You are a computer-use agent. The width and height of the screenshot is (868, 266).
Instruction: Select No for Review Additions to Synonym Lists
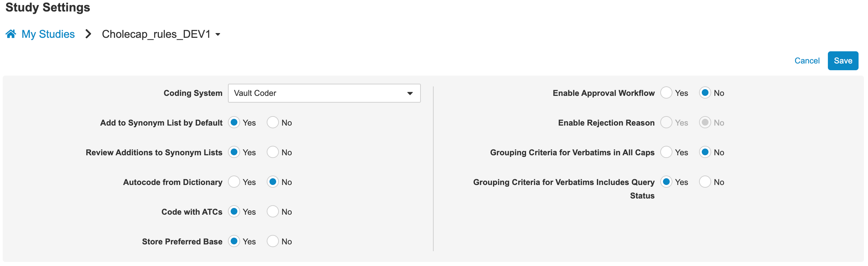pyautogui.click(x=273, y=152)
